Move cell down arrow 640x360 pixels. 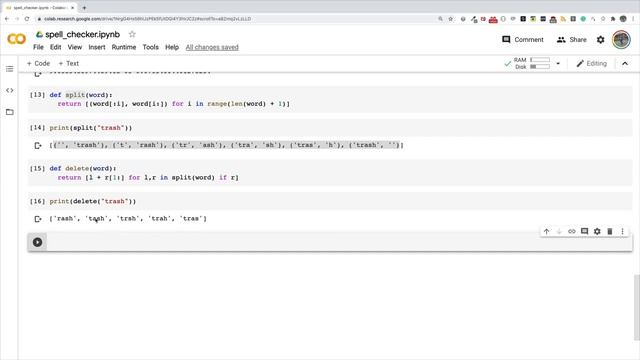[559, 231]
